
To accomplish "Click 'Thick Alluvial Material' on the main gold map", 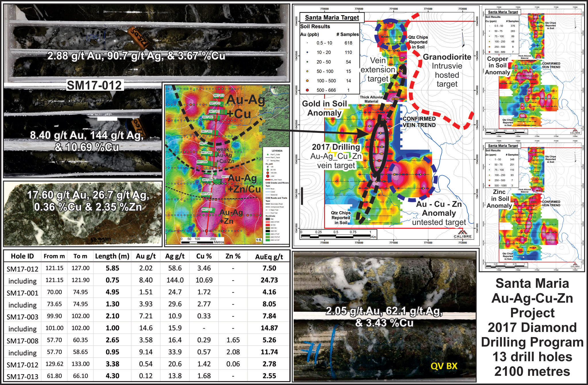I will pyautogui.click(x=371, y=99).
